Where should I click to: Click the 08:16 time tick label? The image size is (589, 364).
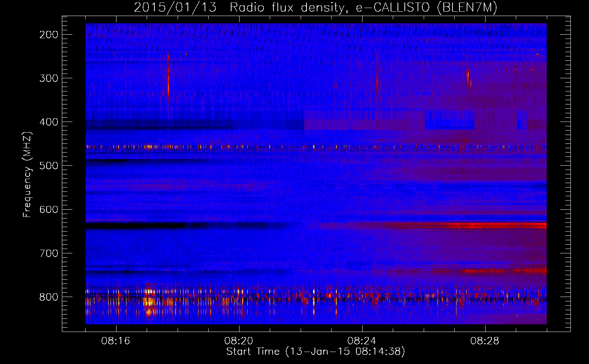point(116,341)
